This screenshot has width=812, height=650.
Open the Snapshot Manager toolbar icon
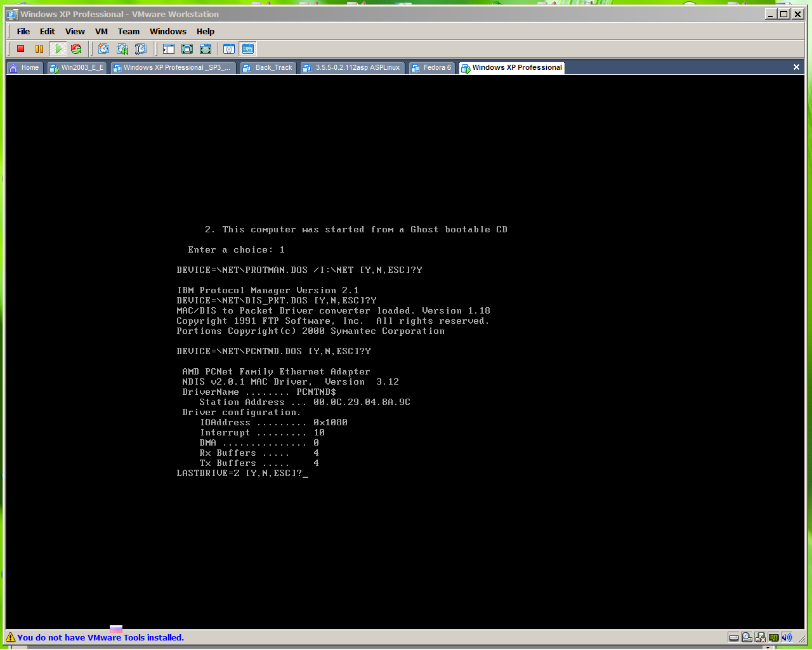pyautogui.click(x=141, y=49)
